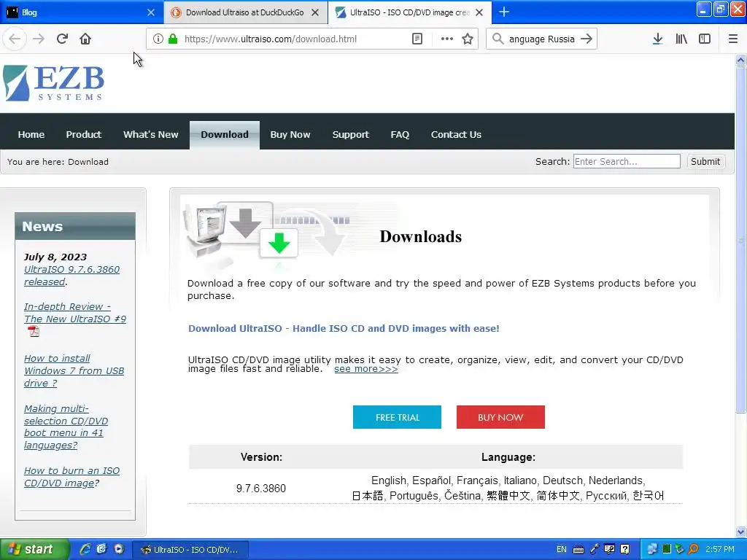Image resolution: width=747 pixels, height=560 pixels.
Task: Open the Buy Now nav item
Action: click(290, 135)
